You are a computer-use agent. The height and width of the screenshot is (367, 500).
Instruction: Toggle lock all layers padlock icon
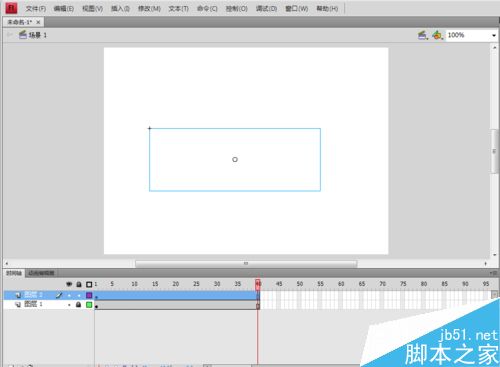tap(79, 284)
